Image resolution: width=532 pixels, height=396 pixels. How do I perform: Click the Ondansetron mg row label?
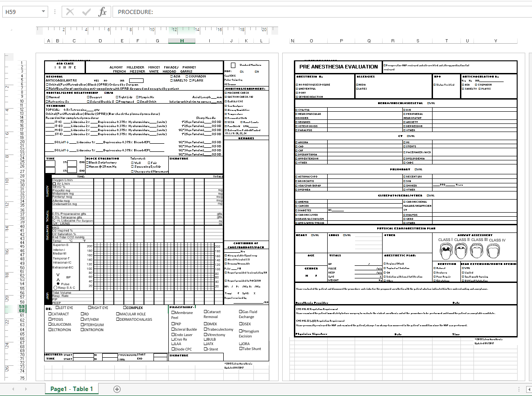64,204
